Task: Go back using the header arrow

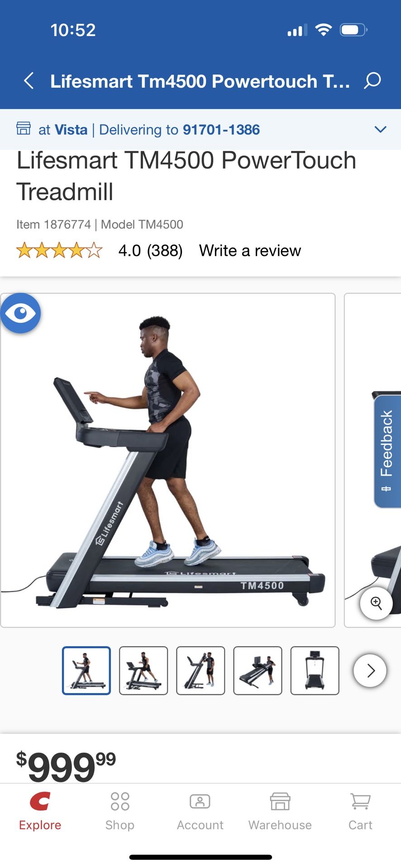Action: click(29, 81)
